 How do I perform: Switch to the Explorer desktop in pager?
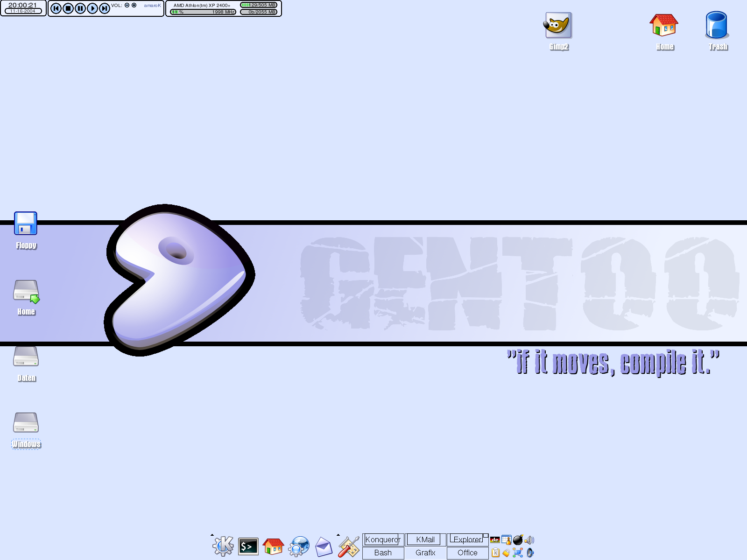(467, 540)
